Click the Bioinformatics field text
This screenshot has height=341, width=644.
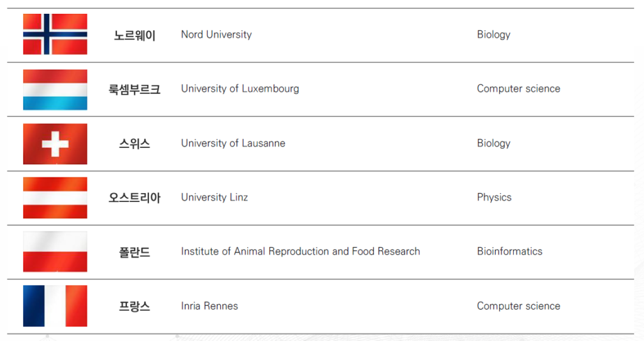509,252
